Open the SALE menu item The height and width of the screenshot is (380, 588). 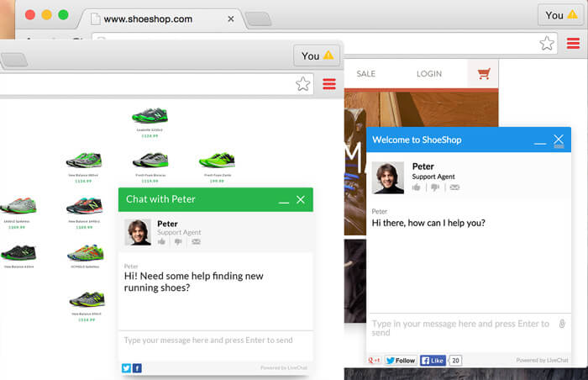coord(366,74)
